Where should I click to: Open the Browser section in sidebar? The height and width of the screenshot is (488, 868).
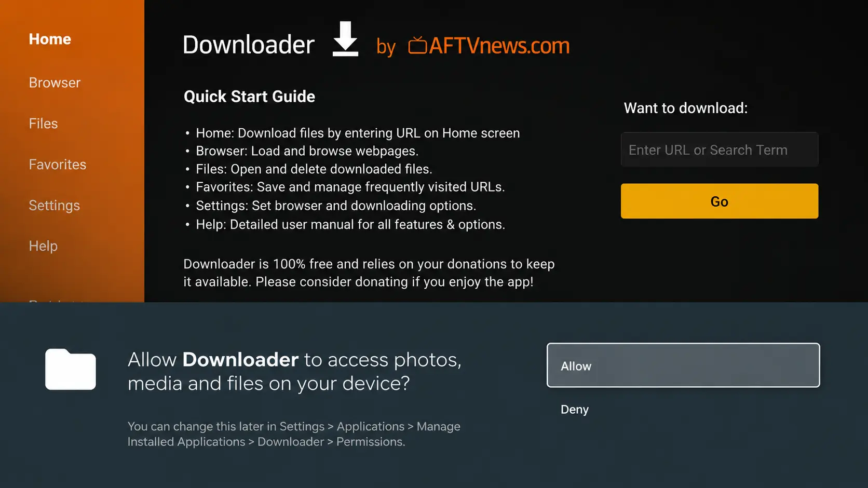click(55, 83)
